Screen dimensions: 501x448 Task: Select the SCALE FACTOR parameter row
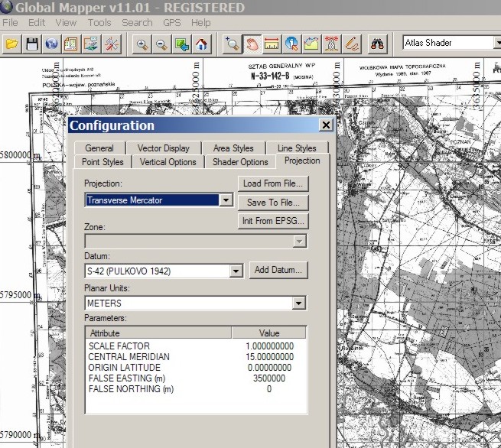pos(196,346)
